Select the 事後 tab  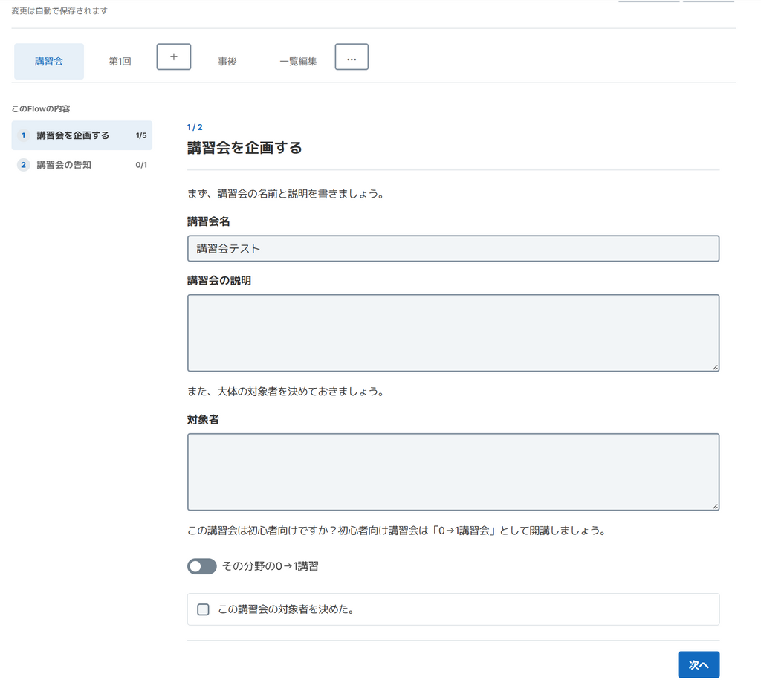click(227, 61)
